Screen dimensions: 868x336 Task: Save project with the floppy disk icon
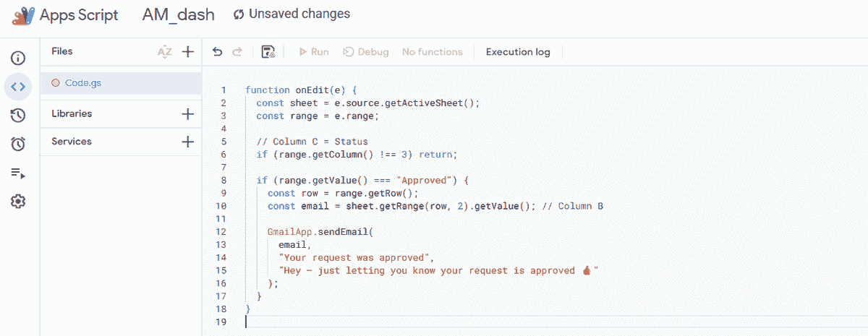[268, 52]
